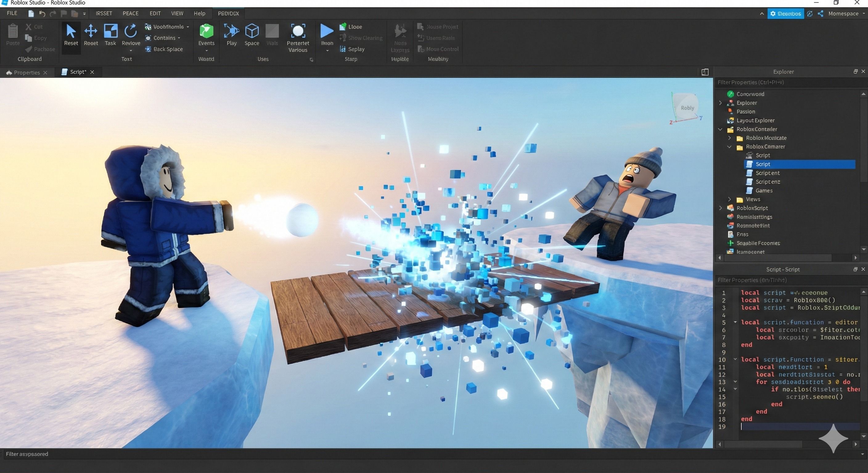Select the Scriptent item in Explorer

(767, 173)
